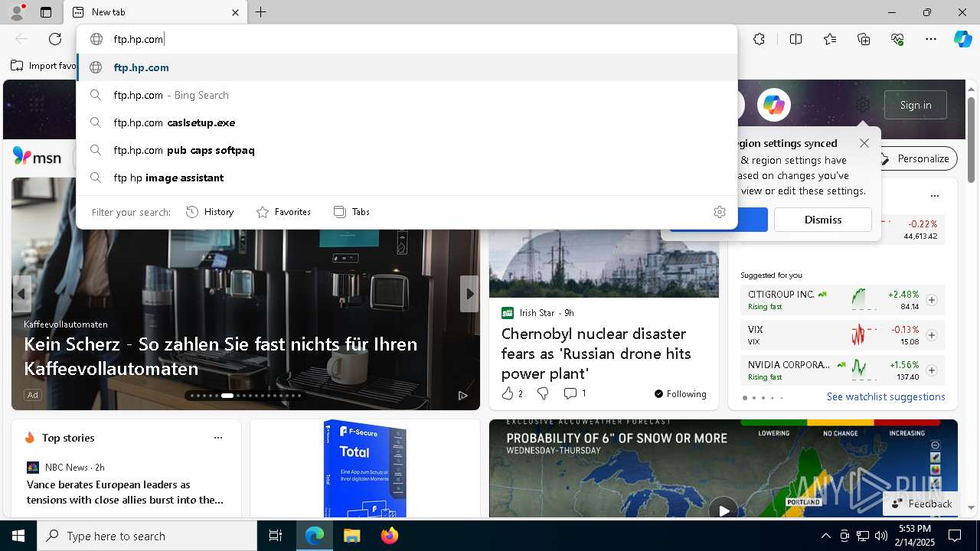The width and height of the screenshot is (980, 551).
Task: Open split screen view
Action: coord(795,39)
